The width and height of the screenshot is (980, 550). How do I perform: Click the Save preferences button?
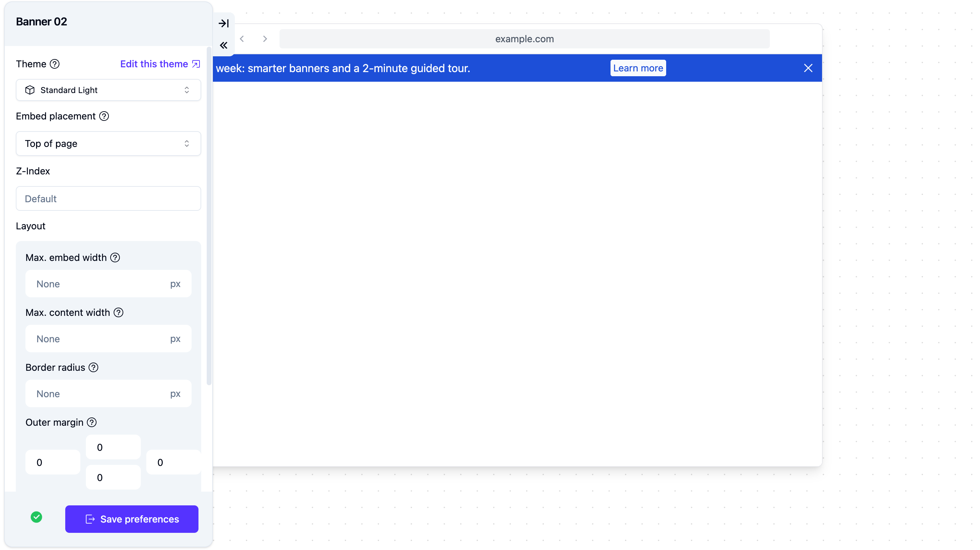pos(132,519)
